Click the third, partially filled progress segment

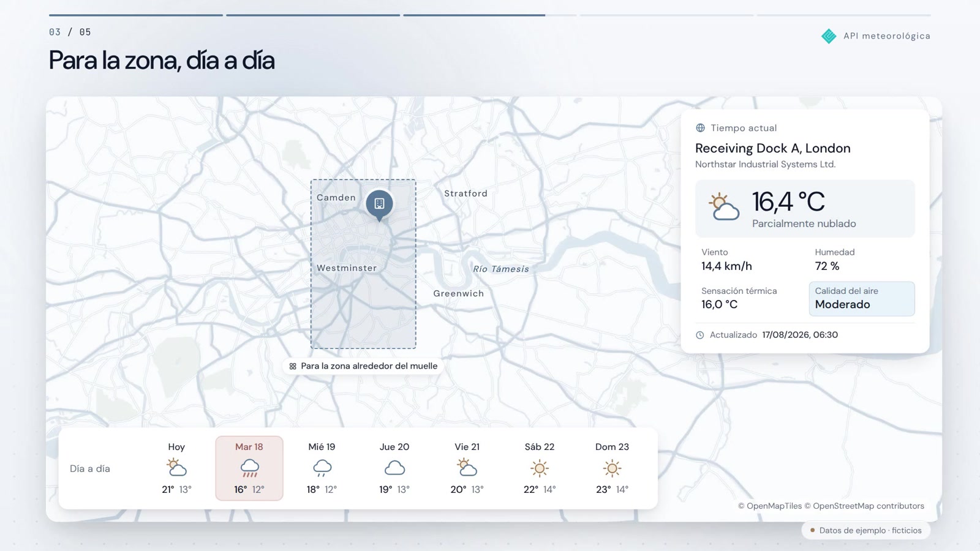[x=490, y=15]
